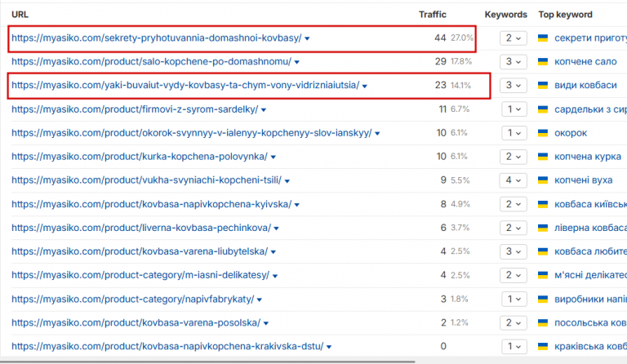
Task: Open keywords dropdown for vukha-svyniachi row
Action: (513, 180)
